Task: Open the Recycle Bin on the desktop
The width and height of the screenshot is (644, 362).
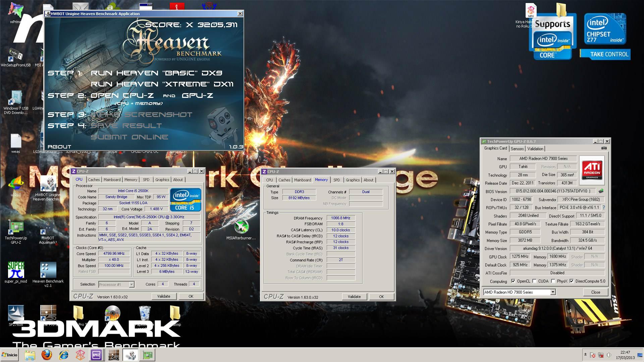Action: coord(145,314)
